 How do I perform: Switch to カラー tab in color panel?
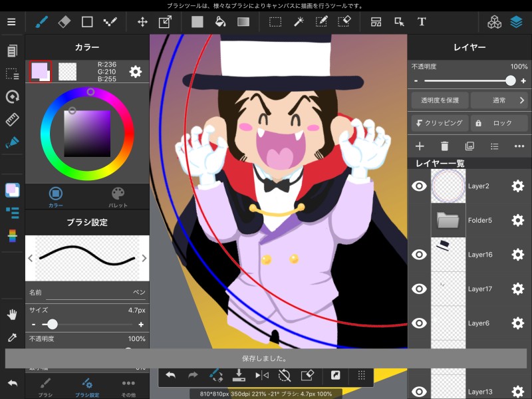56,197
